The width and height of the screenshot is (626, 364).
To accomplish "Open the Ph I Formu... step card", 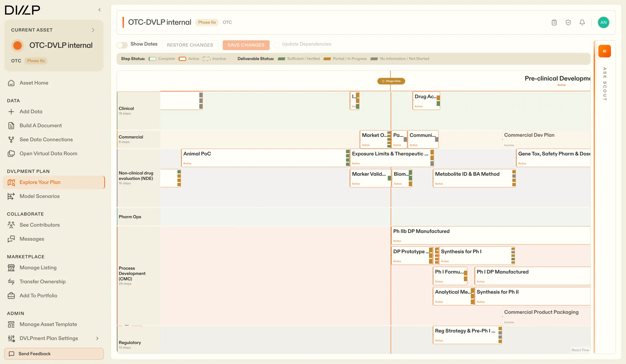I will click(x=450, y=276).
